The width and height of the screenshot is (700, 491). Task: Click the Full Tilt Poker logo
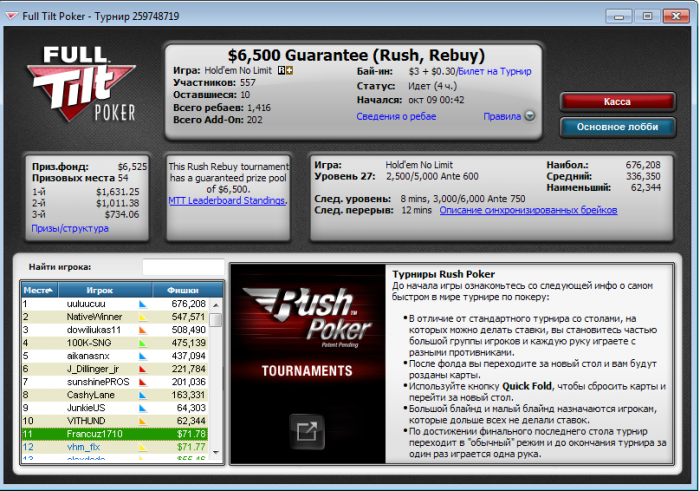pyautogui.click(x=81, y=84)
